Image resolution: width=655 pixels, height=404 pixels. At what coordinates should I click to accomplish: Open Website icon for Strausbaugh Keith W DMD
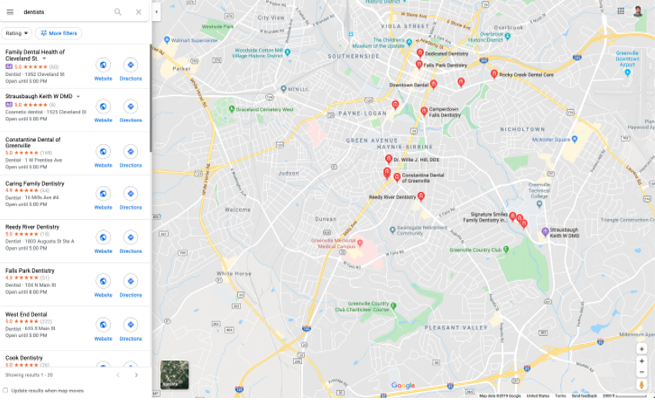pyautogui.click(x=103, y=107)
